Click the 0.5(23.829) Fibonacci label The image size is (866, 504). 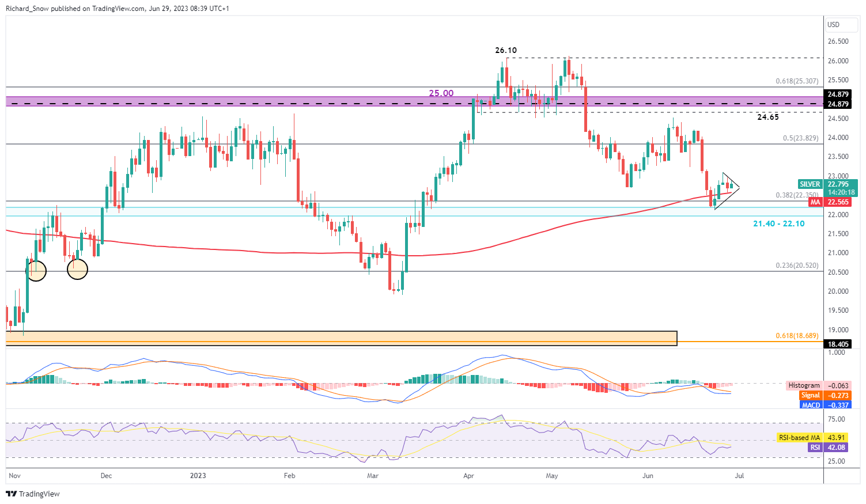[x=800, y=138]
